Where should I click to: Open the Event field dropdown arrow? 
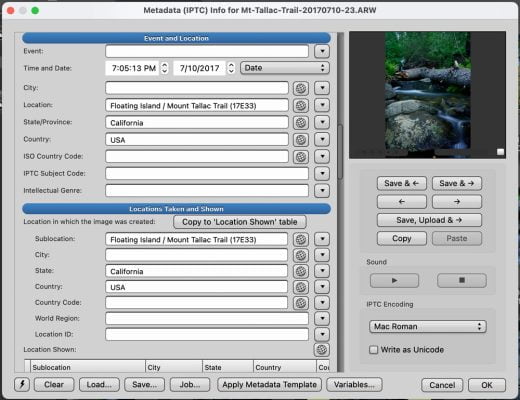tap(322, 51)
